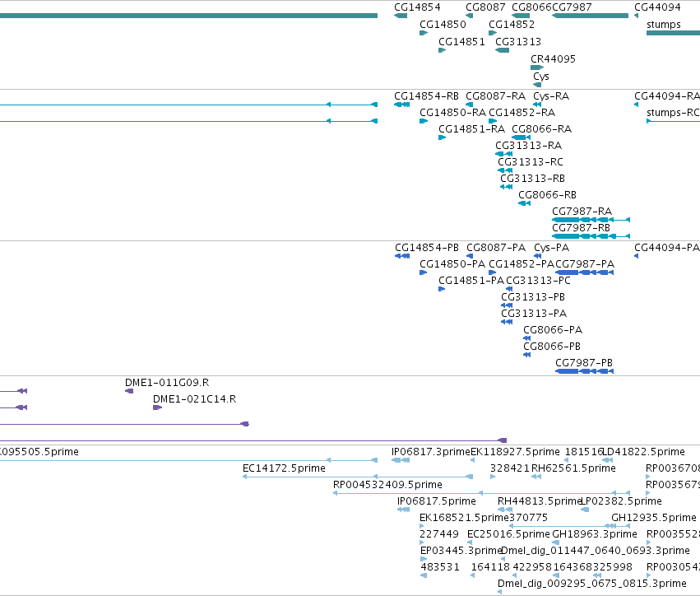700x596 pixels.
Task: Select protein CG31313-PC
Action: point(509,289)
